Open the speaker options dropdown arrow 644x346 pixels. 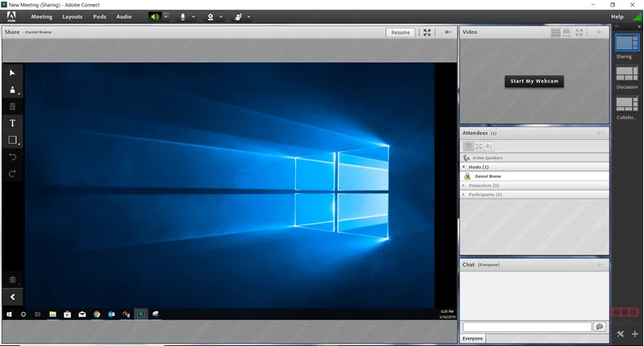[166, 16]
